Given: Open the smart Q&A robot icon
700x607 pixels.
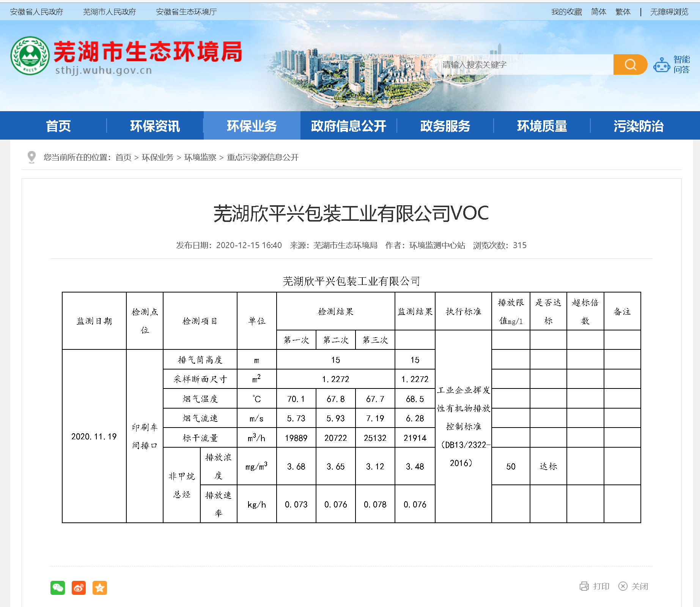Looking at the screenshot, I should 661,65.
